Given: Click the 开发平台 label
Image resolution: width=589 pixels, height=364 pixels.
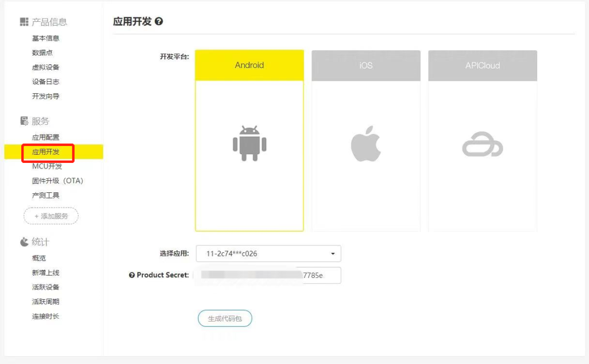Looking at the screenshot, I should pyautogui.click(x=175, y=57).
